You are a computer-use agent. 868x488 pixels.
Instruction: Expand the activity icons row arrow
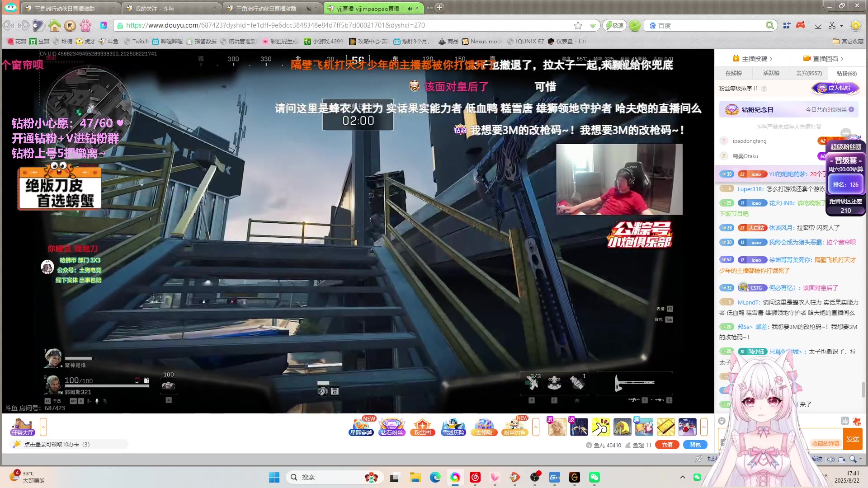coord(536,427)
